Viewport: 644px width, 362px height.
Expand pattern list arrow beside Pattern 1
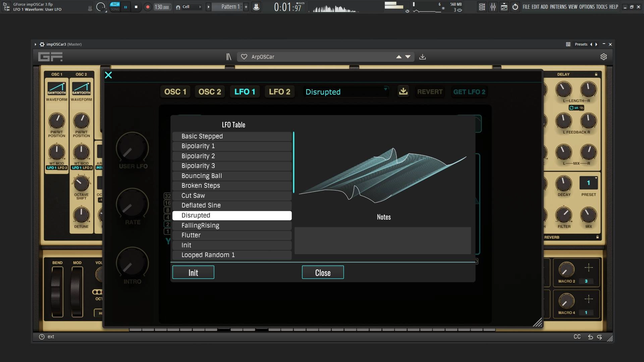(208, 7)
